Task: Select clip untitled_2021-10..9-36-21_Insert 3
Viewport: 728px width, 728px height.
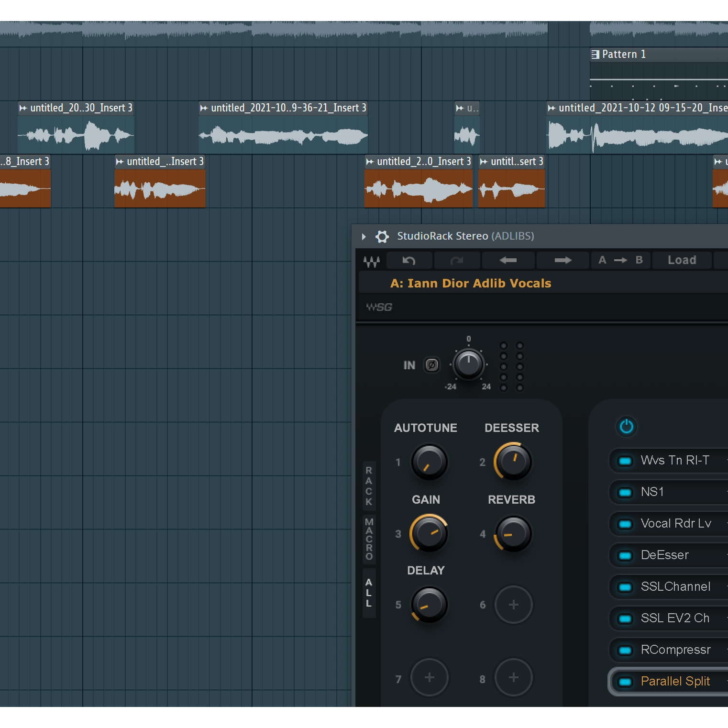Action: tap(283, 127)
